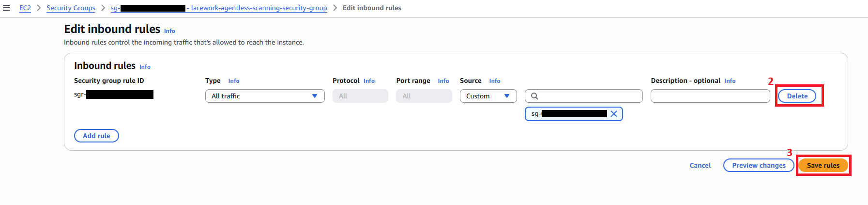Viewport: 868px width, 205px height.
Task: Add a new inbound rule
Action: coord(96,136)
